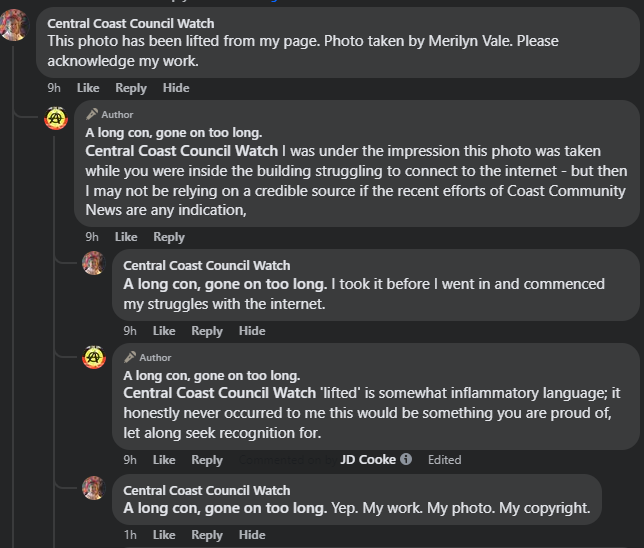644x548 pixels.
Task: Click the '1h' timestamp on the last comment
Action: pyautogui.click(x=130, y=535)
